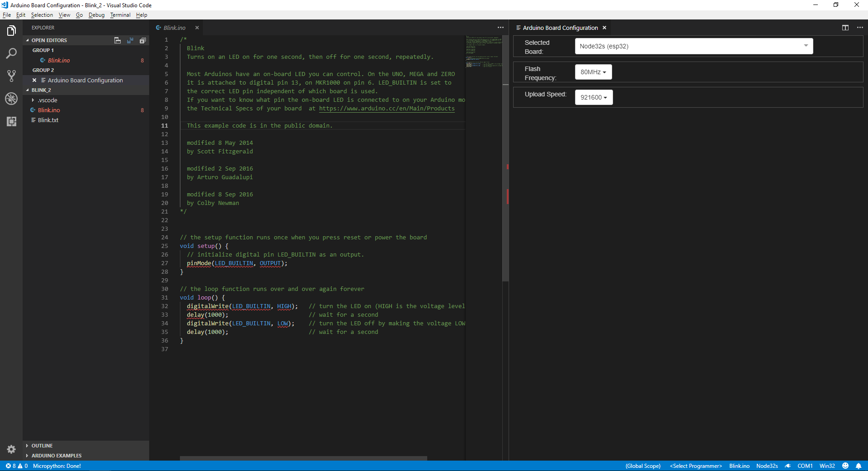
Task: Expand the .vscode folder
Action: (47, 100)
